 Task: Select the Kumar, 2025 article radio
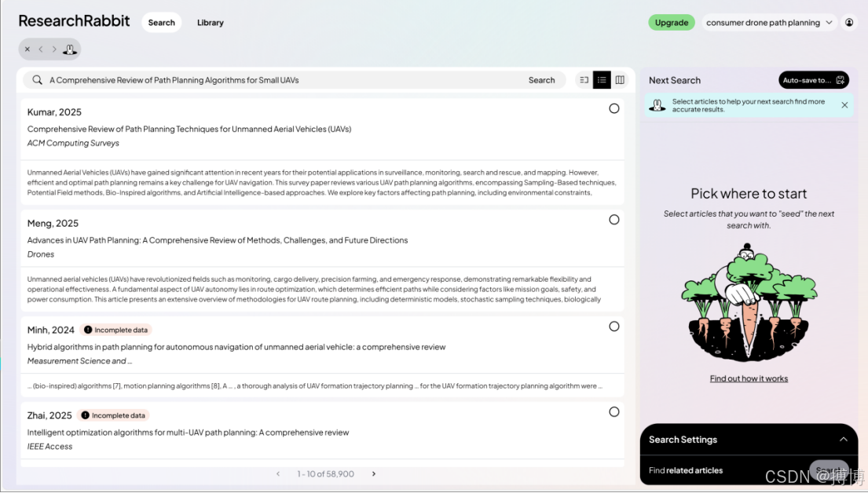click(614, 108)
